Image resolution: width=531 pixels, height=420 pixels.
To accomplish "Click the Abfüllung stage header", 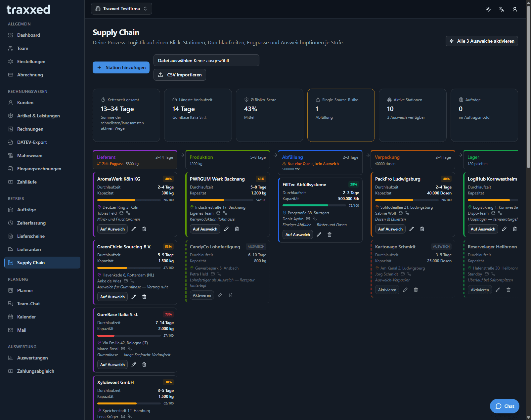I will pyautogui.click(x=320, y=162).
